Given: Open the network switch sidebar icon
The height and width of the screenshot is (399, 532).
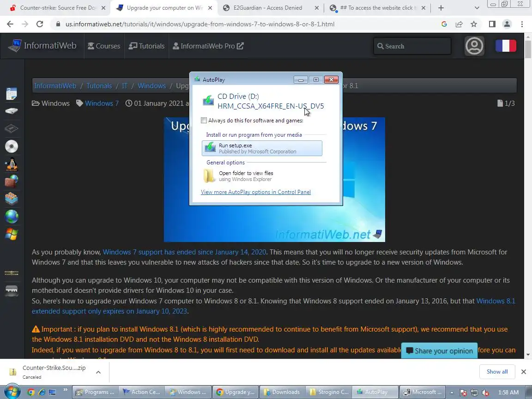Looking at the screenshot, I should click(x=12, y=291).
